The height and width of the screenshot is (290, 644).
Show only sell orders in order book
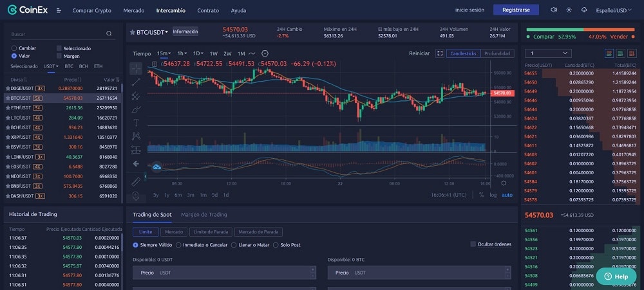coord(632,53)
